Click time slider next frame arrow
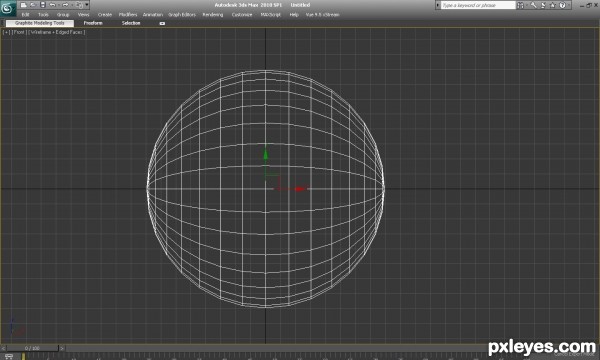 [x=62, y=348]
